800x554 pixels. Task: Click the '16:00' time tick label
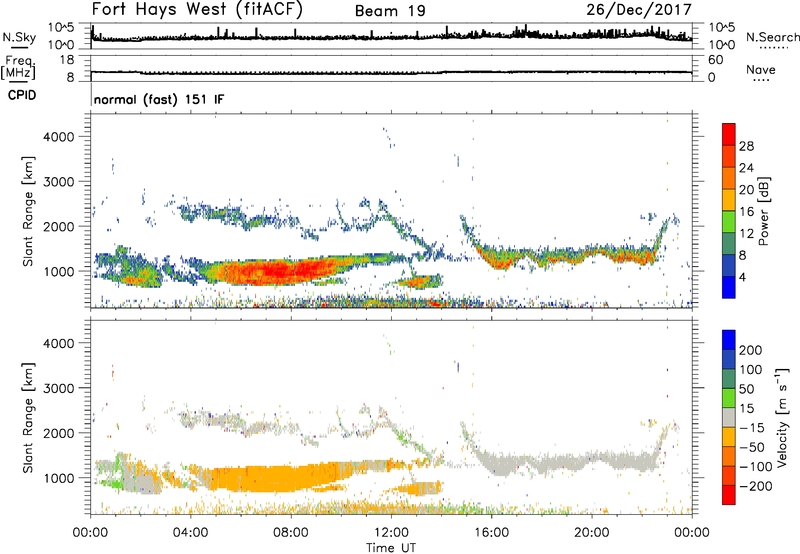click(x=491, y=533)
